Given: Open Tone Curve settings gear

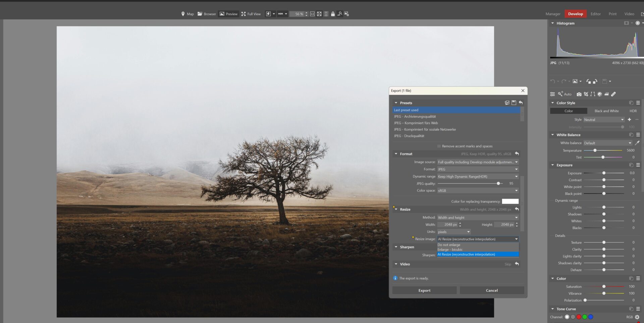Looking at the screenshot, I should click(x=637, y=317).
